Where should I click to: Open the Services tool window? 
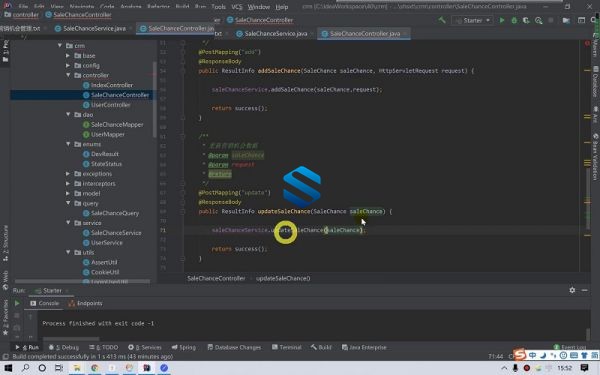(x=145, y=347)
